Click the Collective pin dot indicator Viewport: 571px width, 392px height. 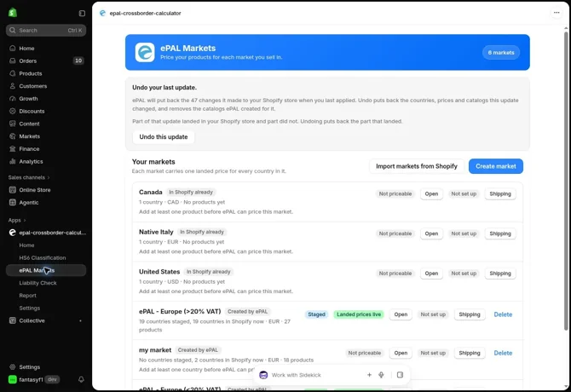click(x=80, y=320)
